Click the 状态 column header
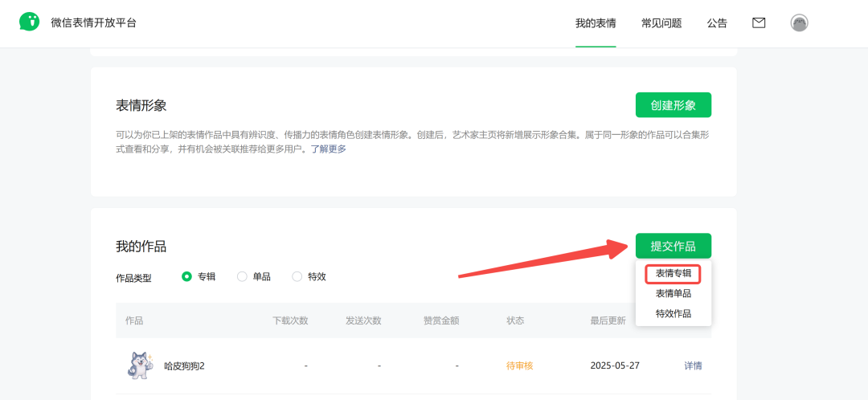This screenshot has width=868, height=400. tap(515, 321)
